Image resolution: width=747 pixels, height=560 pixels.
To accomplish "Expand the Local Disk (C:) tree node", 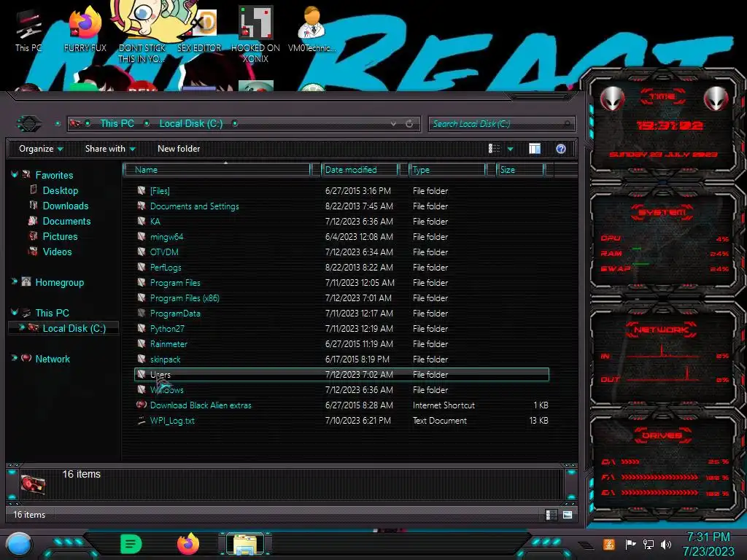I will pos(21,327).
